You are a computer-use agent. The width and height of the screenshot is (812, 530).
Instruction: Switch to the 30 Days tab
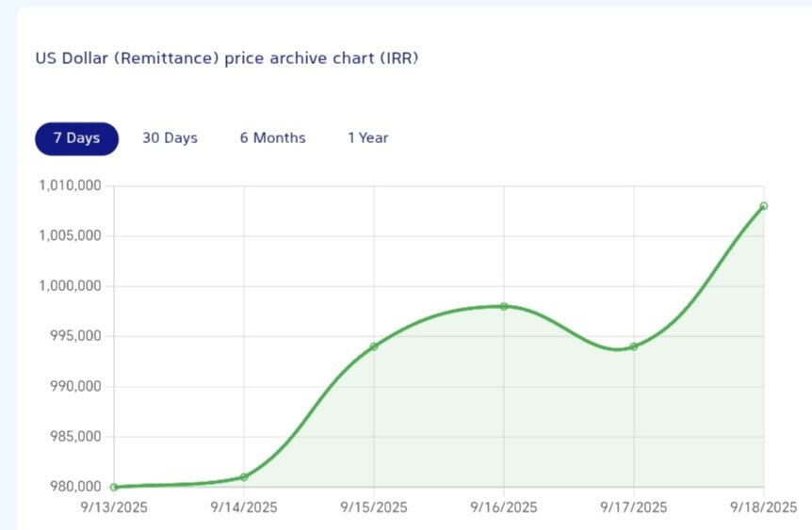170,138
